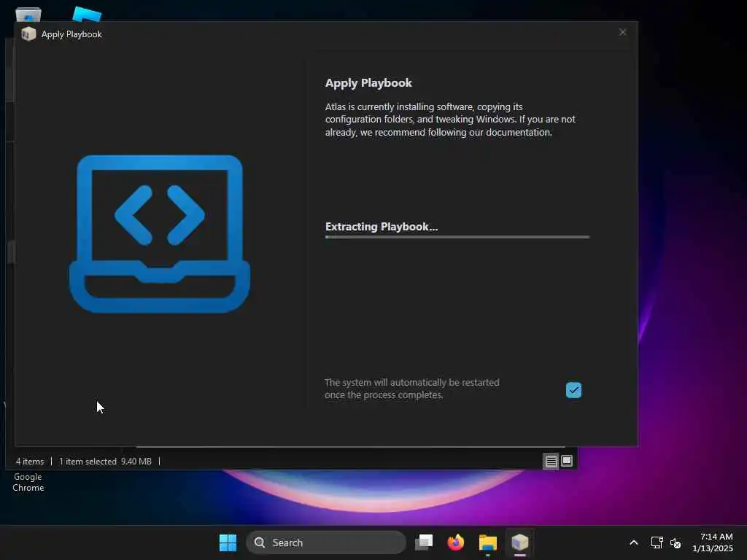Click the muted volume tray icon
This screenshot has width=747, height=560.
[x=675, y=542]
